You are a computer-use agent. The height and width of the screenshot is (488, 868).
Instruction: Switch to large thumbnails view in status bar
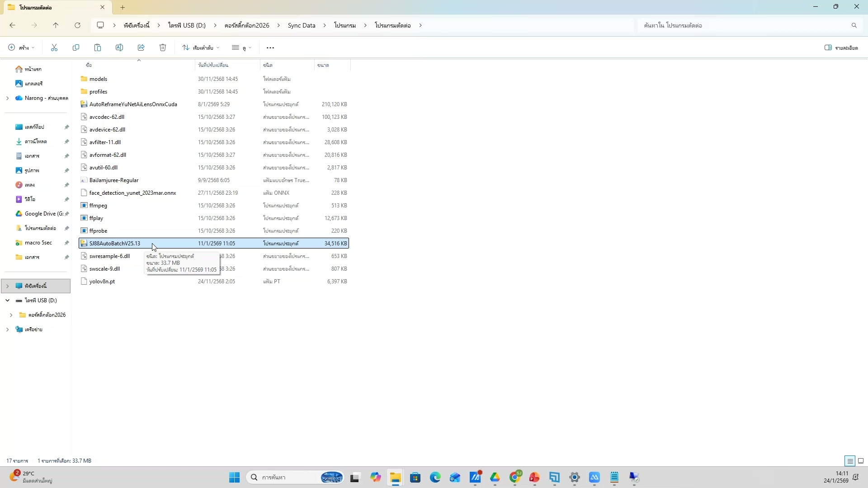(861, 461)
